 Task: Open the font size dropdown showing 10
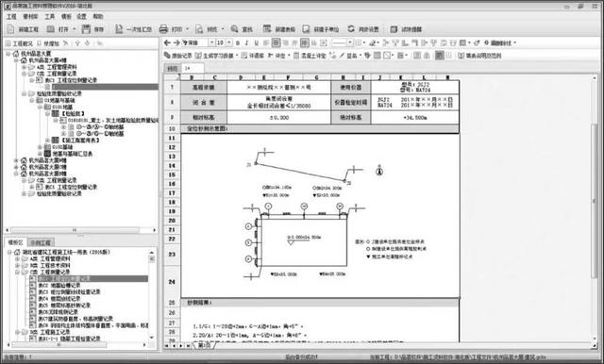pos(229,42)
